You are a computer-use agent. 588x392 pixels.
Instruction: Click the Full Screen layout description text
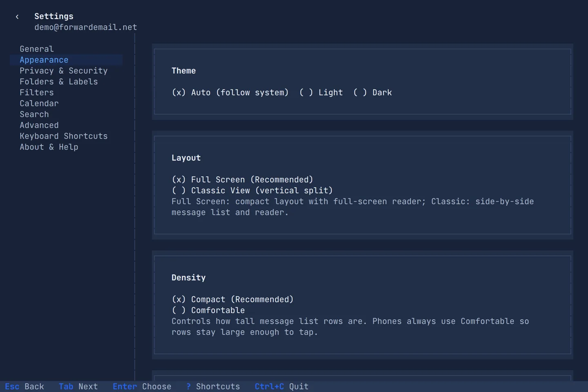[353, 207]
